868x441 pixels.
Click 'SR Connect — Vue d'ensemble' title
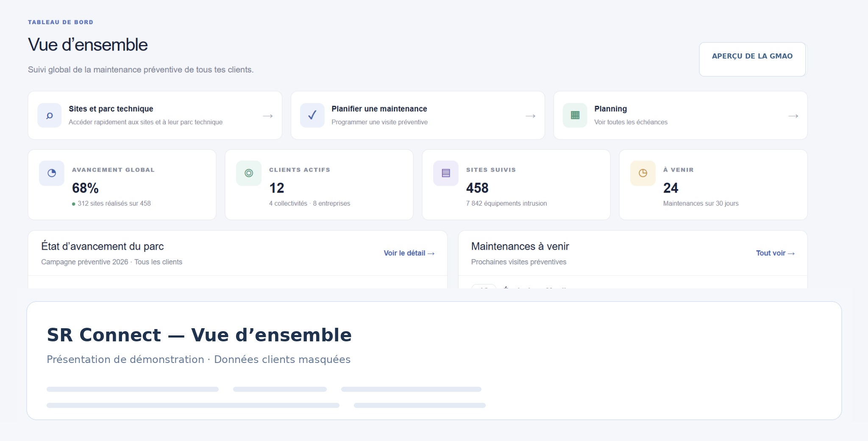199,335
